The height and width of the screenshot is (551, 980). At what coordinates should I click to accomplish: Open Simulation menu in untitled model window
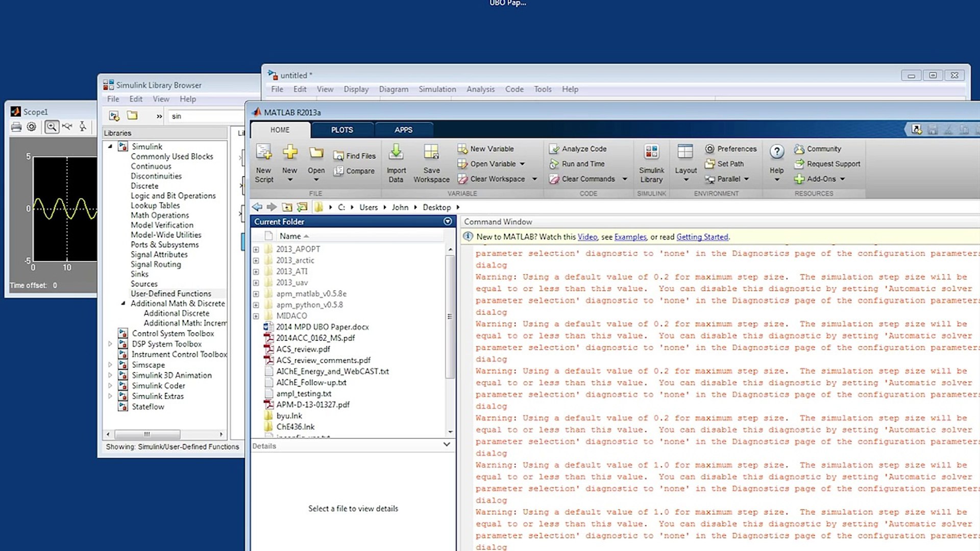437,89
